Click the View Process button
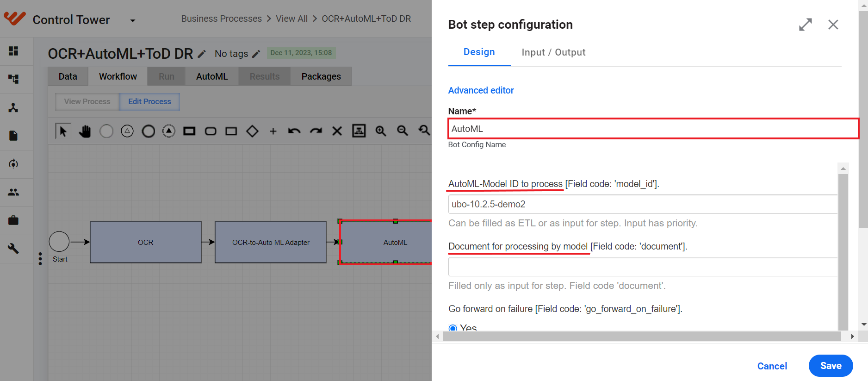Screen dimensions: 868x381 tap(87, 101)
